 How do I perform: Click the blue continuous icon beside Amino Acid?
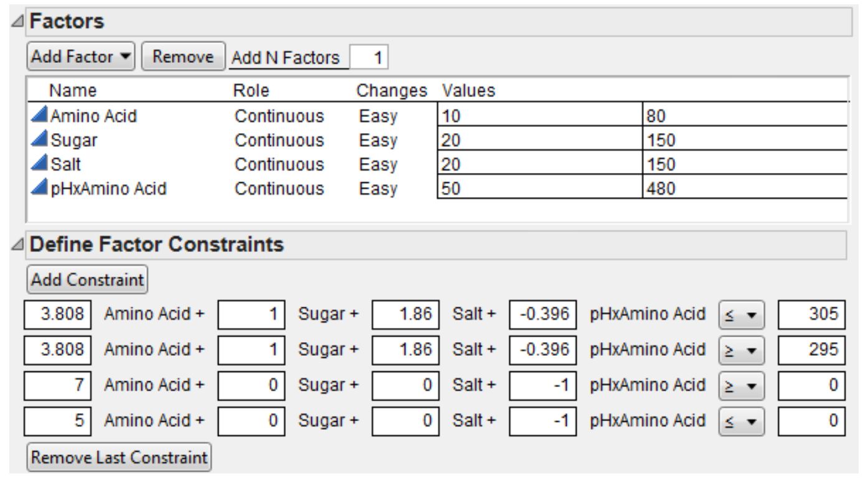(x=41, y=116)
